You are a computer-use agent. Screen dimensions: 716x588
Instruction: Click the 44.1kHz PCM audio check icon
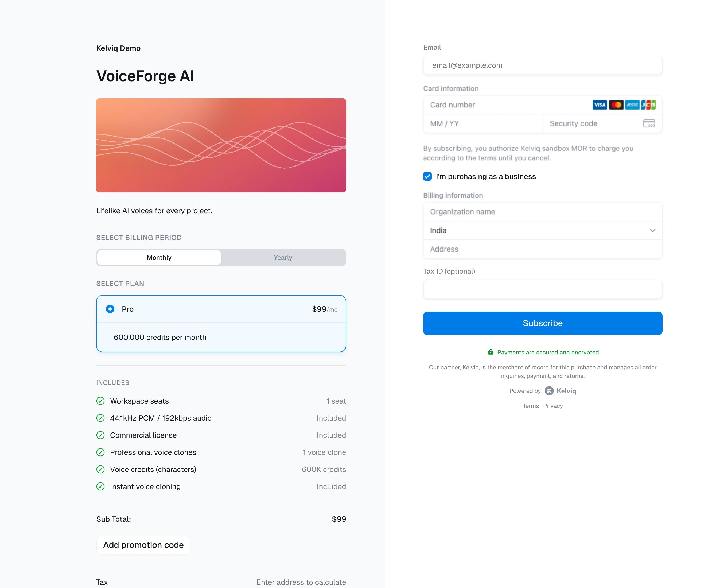point(100,418)
